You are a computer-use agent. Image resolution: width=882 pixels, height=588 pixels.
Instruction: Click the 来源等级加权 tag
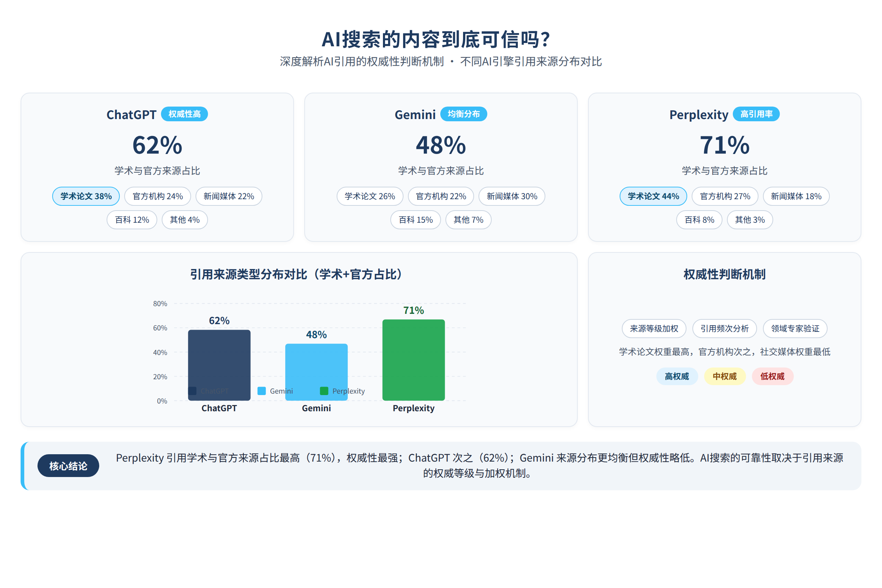point(654,329)
